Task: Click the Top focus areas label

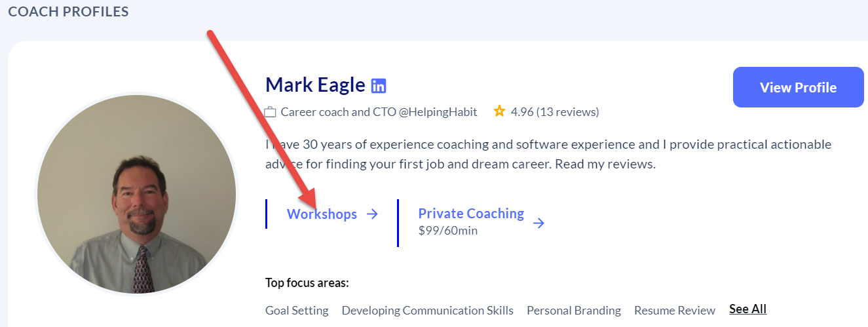Action: click(307, 283)
